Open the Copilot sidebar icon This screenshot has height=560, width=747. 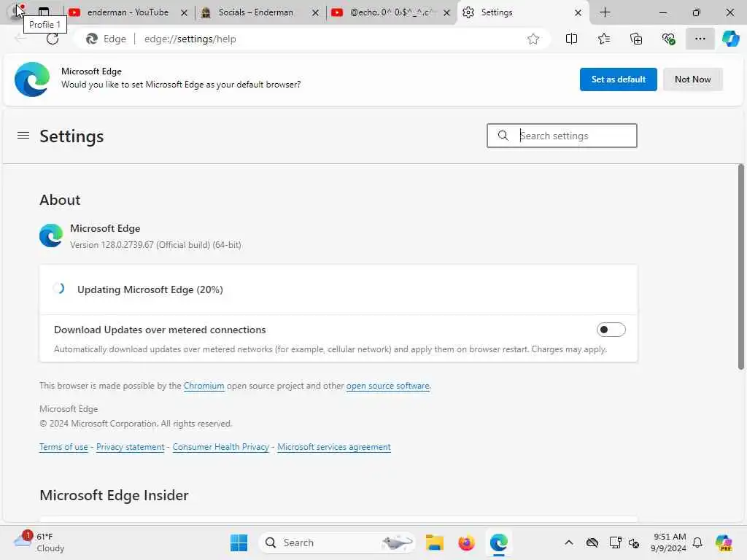730,39
